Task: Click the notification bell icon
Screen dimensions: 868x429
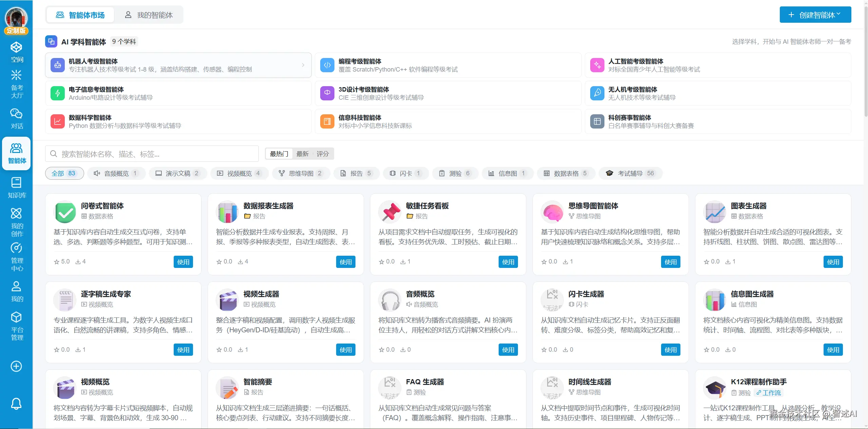Action: click(16, 404)
